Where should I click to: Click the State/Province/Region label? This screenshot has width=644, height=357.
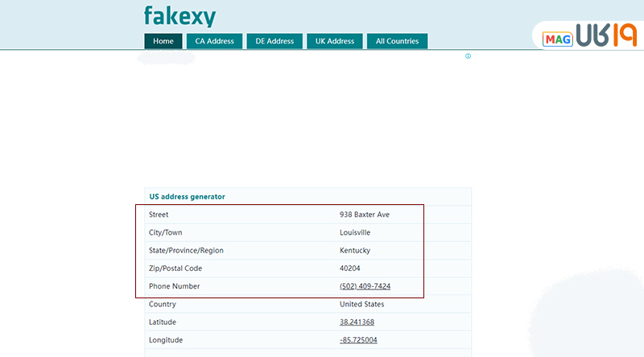[186, 250]
